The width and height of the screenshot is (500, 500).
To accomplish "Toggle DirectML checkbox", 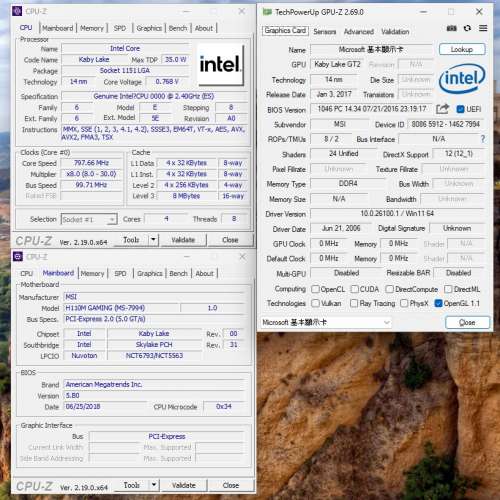I will [x=448, y=289].
